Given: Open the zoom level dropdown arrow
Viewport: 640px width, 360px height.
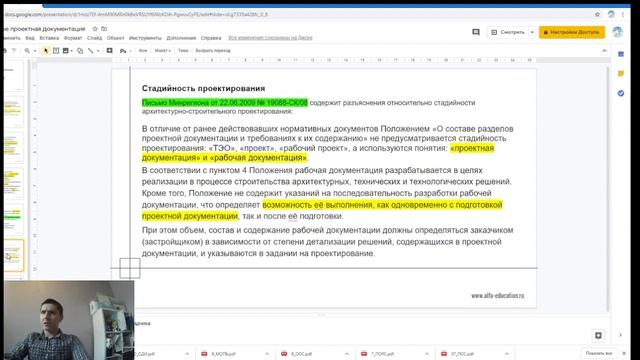Looking at the screenshot, I should click(35, 51).
